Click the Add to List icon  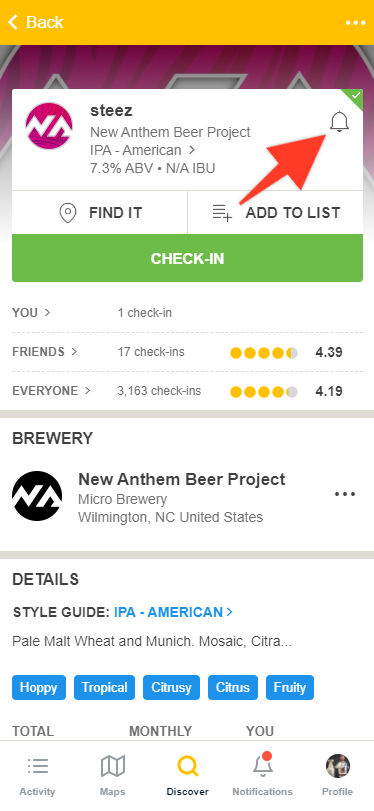tap(222, 213)
